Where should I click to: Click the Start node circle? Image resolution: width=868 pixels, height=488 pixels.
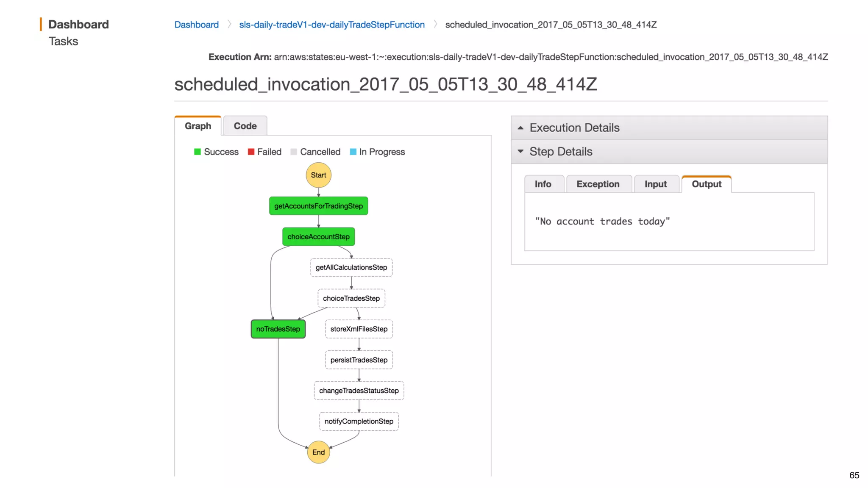(318, 175)
